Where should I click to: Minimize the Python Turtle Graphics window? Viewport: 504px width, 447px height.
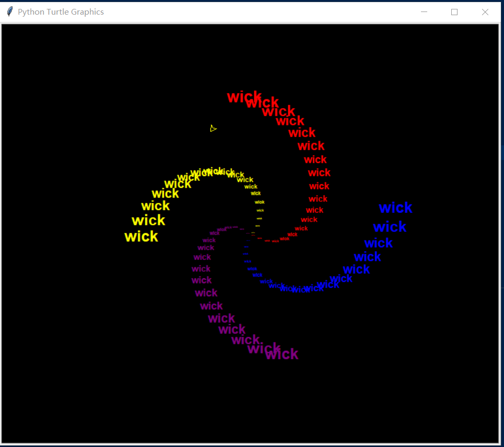click(424, 12)
